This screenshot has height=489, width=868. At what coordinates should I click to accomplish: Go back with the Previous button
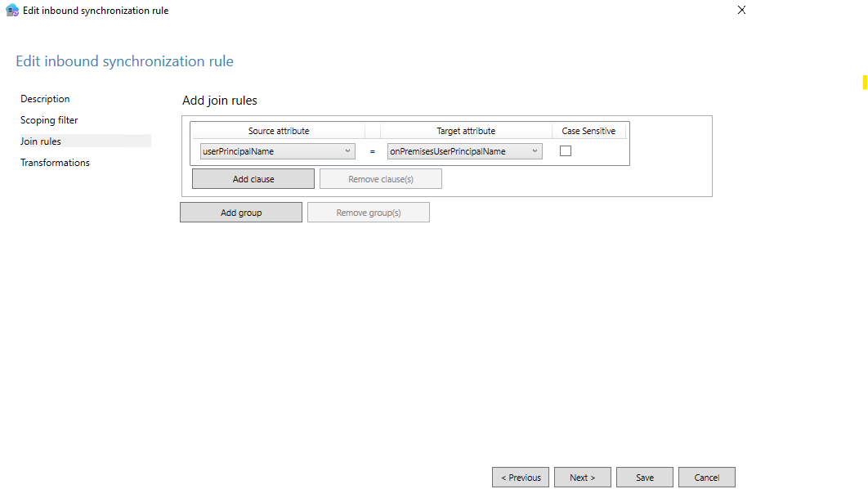coord(520,477)
